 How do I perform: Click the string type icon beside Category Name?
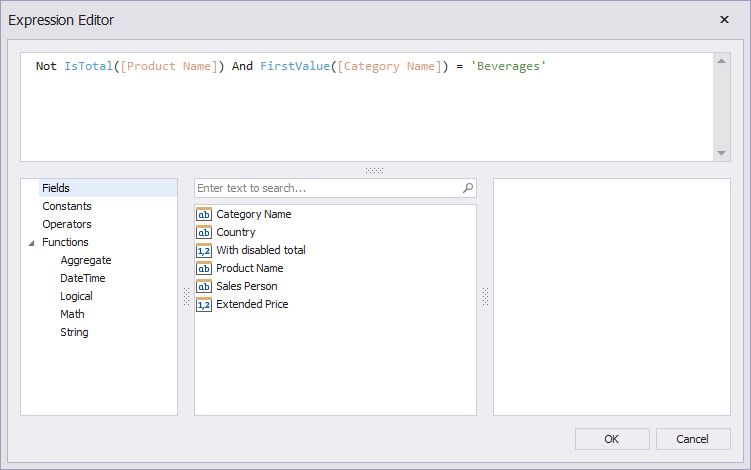[204, 214]
